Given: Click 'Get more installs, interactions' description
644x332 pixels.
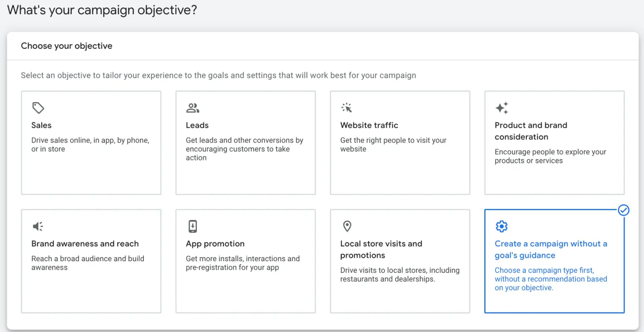Looking at the screenshot, I should point(243,263).
